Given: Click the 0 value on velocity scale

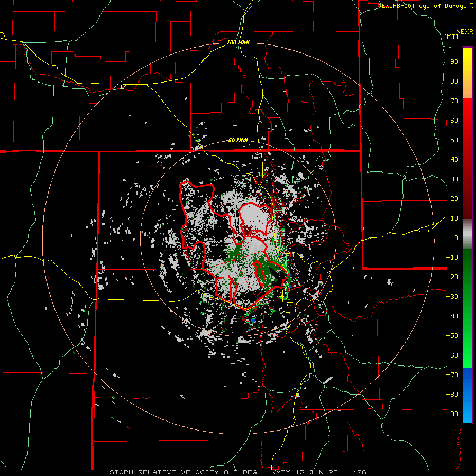Looking at the screenshot, I should pos(456,238).
